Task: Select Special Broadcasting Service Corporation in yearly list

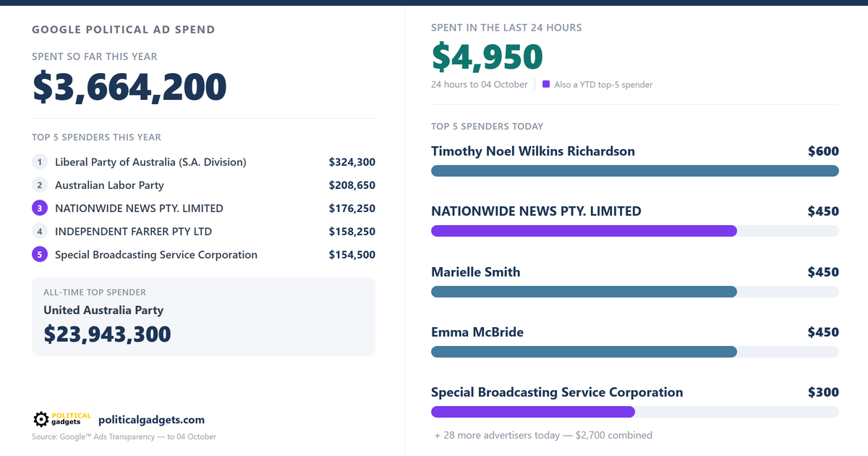Action: click(x=156, y=255)
